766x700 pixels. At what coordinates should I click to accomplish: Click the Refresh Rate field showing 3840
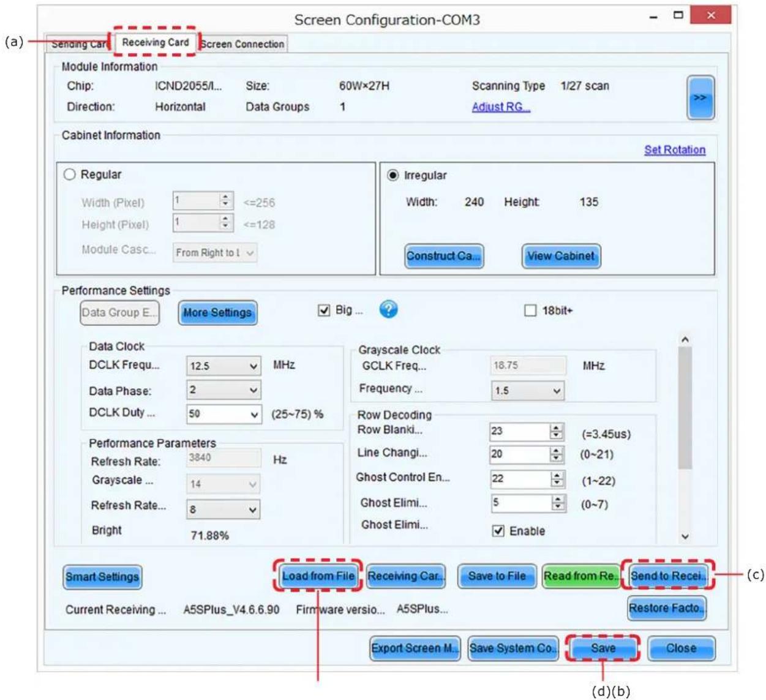pyautogui.click(x=223, y=458)
